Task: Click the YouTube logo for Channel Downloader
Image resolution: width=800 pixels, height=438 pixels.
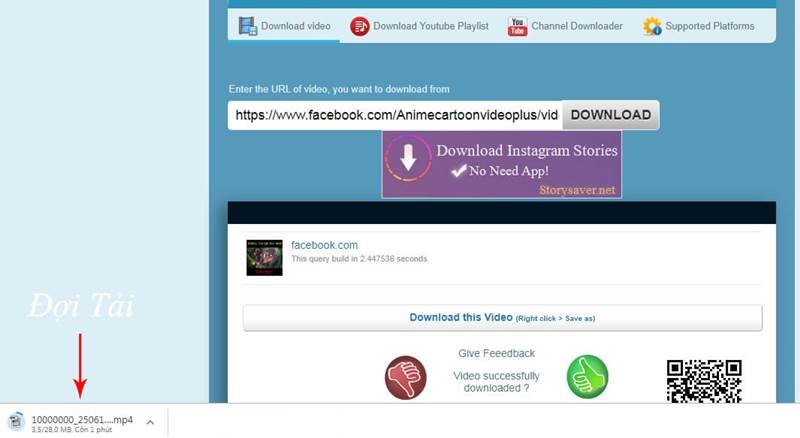Action: [x=517, y=26]
